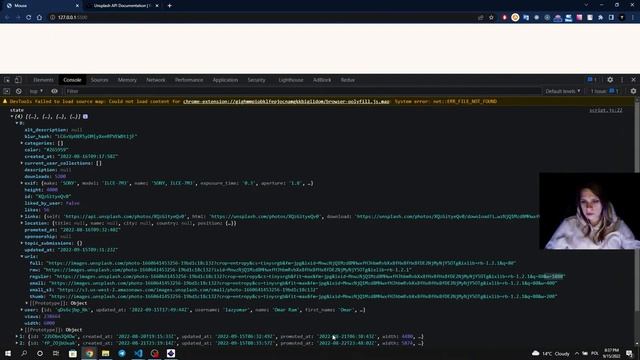The width and height of the screenshot is (640, 360).
Task: Expand array item 2 row
Action: tap(17, 343)
